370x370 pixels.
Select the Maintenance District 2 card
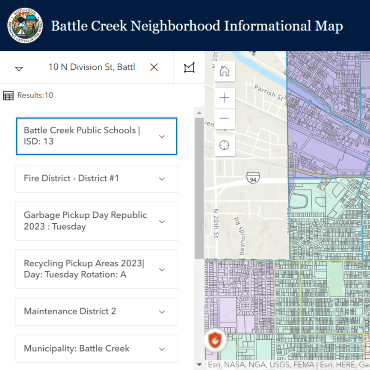[x=96, y=312]
